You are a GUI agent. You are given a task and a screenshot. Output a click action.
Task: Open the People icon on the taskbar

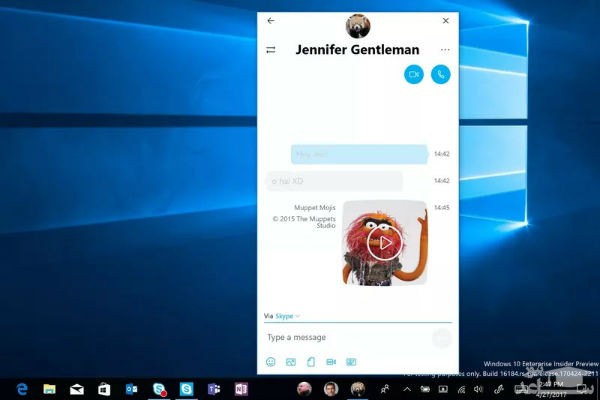pos(385,389)
